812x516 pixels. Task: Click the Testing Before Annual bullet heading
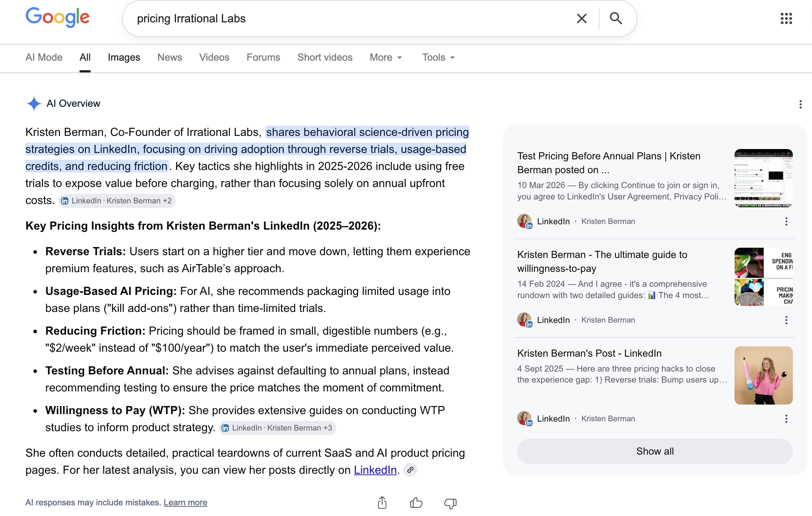click(x=107, y=370)
